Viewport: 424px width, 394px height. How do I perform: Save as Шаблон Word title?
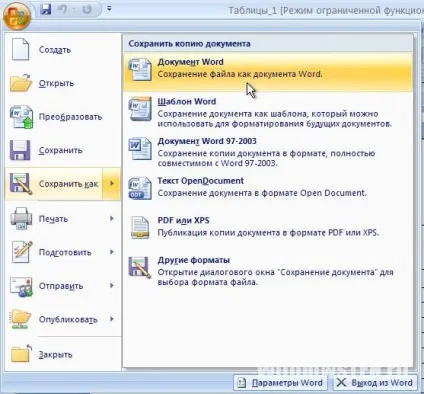(x=187, y=102)
